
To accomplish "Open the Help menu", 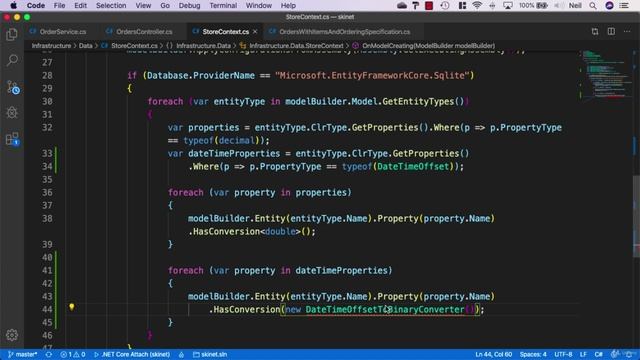I will coord(288,5).
